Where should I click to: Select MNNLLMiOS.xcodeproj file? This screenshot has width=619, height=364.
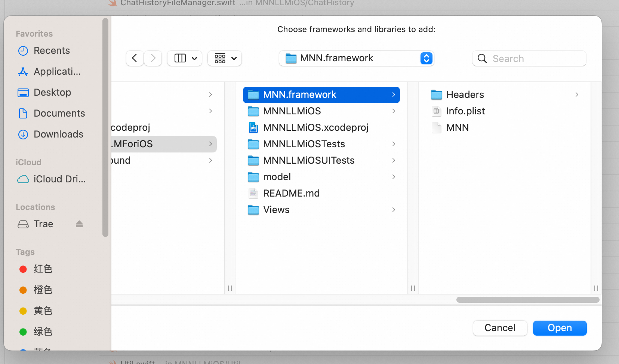pyautogui.click(x=321, y=127)
